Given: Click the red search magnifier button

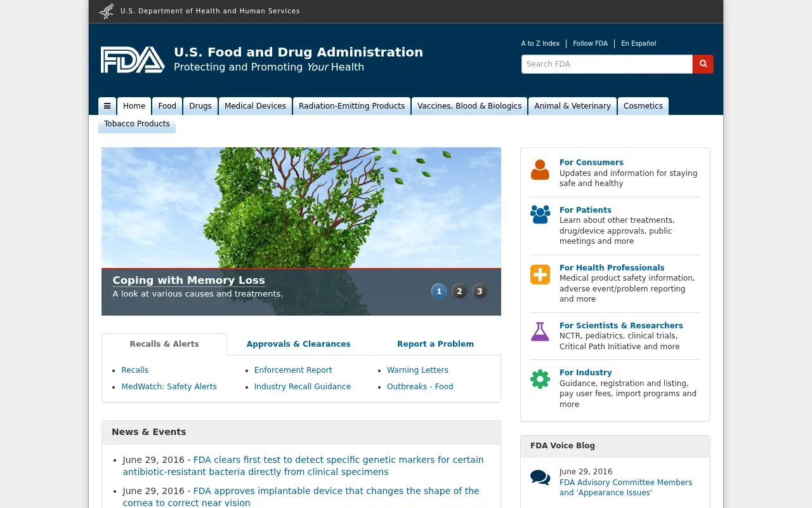Looking at the screenshot, I should click(703, 64).
